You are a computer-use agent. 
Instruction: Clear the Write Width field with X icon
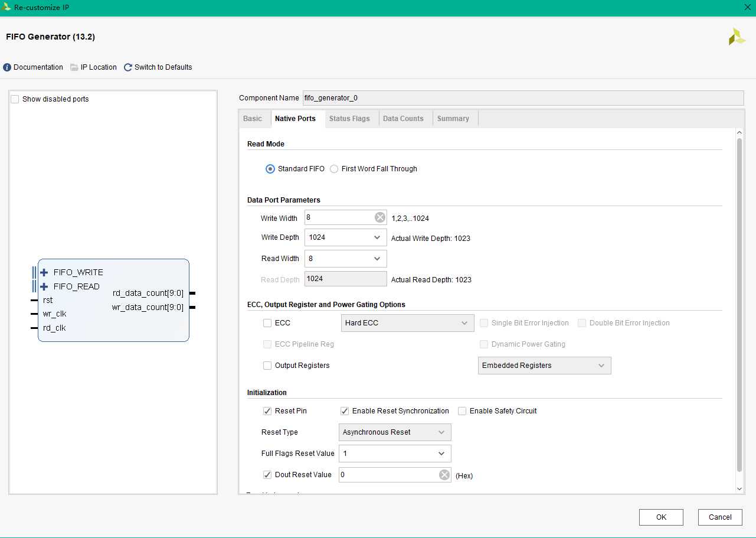[x=380, y=217]
